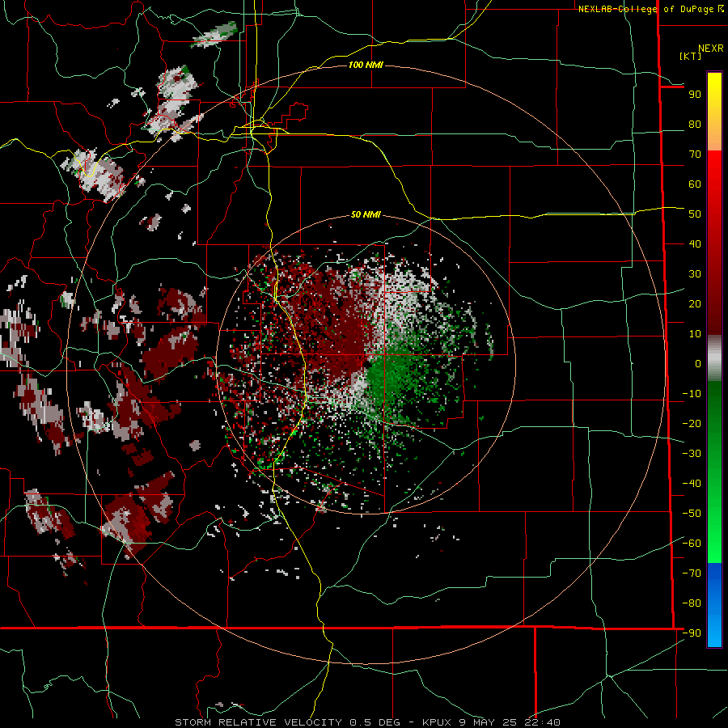Click the 80 value on velocity scale
The image size is (728, 728).
coord(695,125)
